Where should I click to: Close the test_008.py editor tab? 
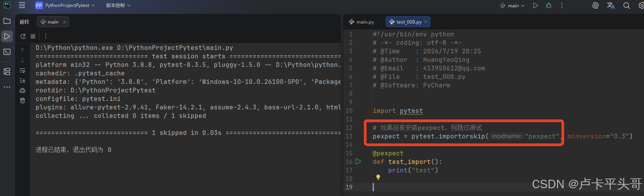click(x=426, y=22)
